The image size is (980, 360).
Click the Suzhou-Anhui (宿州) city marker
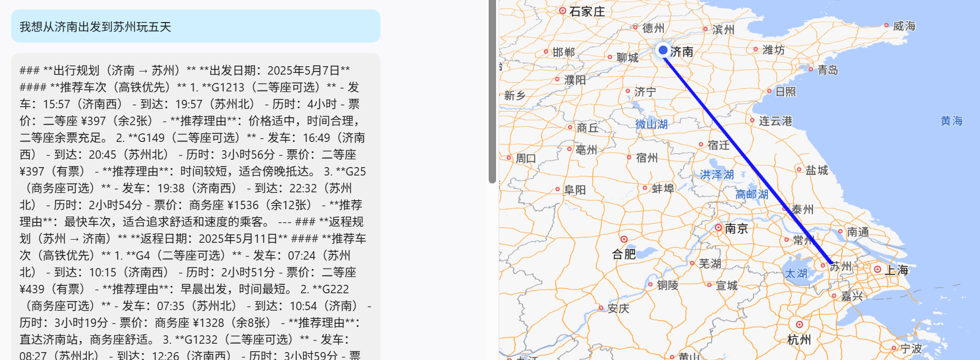629,157
